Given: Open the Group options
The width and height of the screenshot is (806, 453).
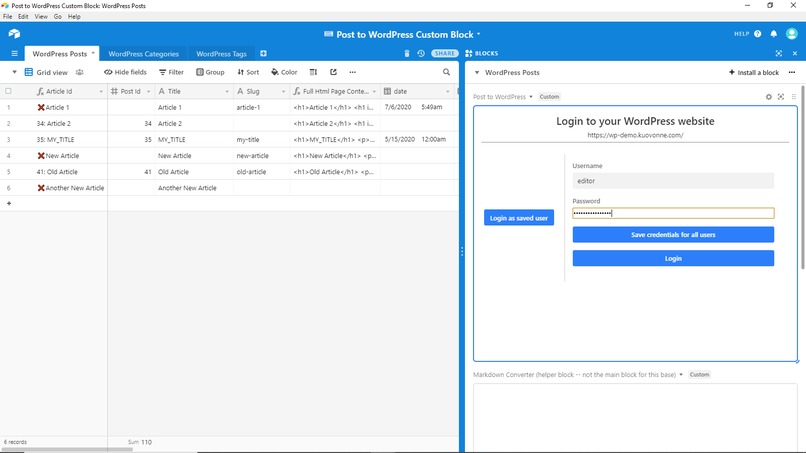Looking at the screenshot, I should [x=210, y=73].
